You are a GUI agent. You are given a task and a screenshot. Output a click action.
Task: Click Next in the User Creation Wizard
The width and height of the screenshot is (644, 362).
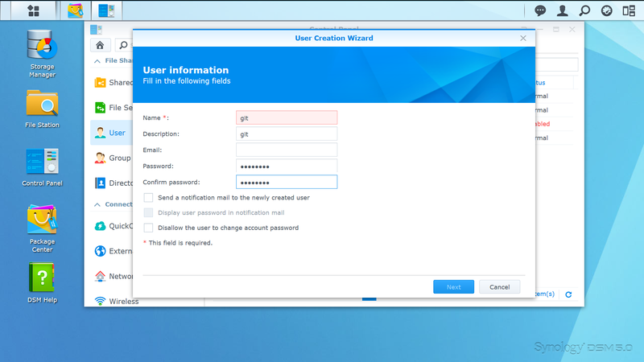pos(453,287)
